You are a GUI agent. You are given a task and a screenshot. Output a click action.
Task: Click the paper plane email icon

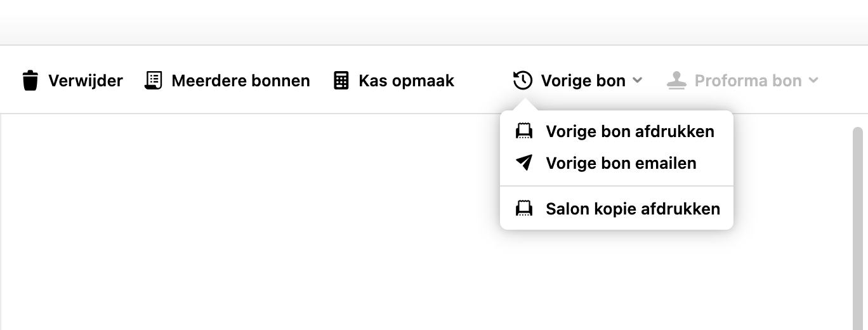tap(523, 163)
